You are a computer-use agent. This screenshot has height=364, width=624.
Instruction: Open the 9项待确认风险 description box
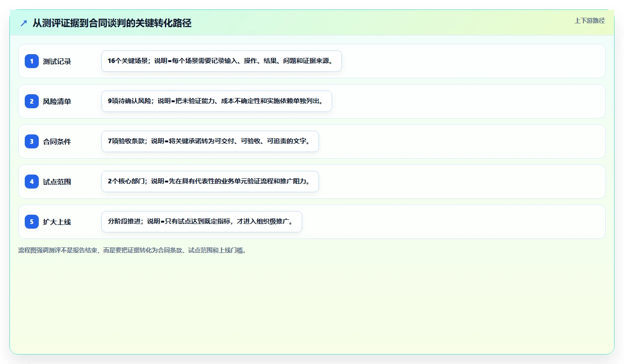(217, 101)
